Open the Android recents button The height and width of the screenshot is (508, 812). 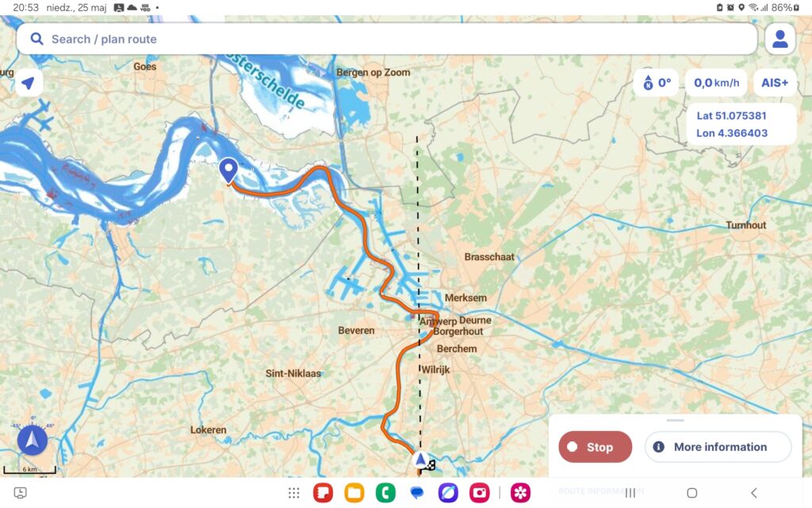pyautogui.click(x=630, y=493)
